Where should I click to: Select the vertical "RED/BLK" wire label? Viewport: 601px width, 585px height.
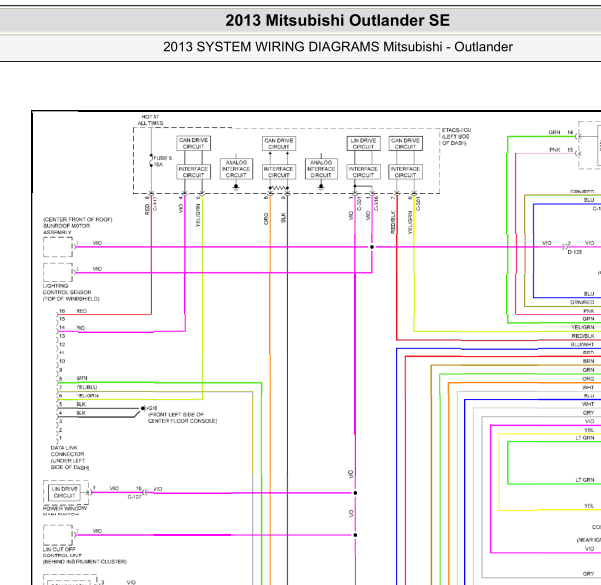tap(393, 222)
